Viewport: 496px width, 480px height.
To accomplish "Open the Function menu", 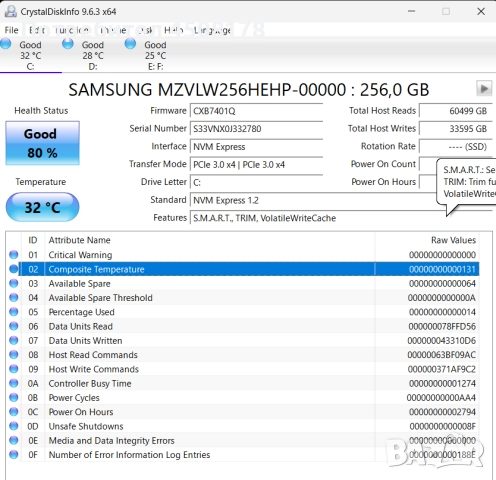I will [72, 30].
